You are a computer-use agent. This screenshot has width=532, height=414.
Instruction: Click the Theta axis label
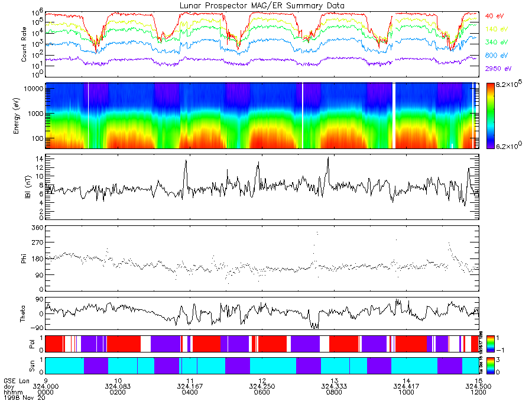coord(22,313)
